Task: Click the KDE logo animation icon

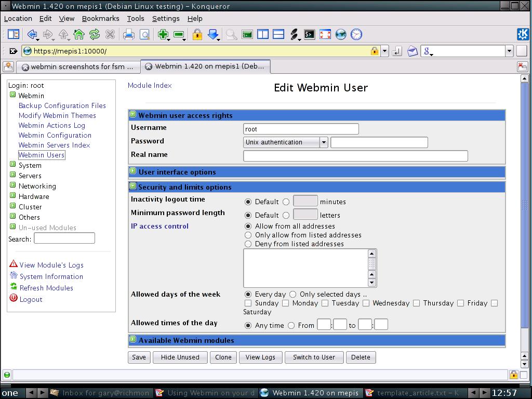Action: coord(523,34)
